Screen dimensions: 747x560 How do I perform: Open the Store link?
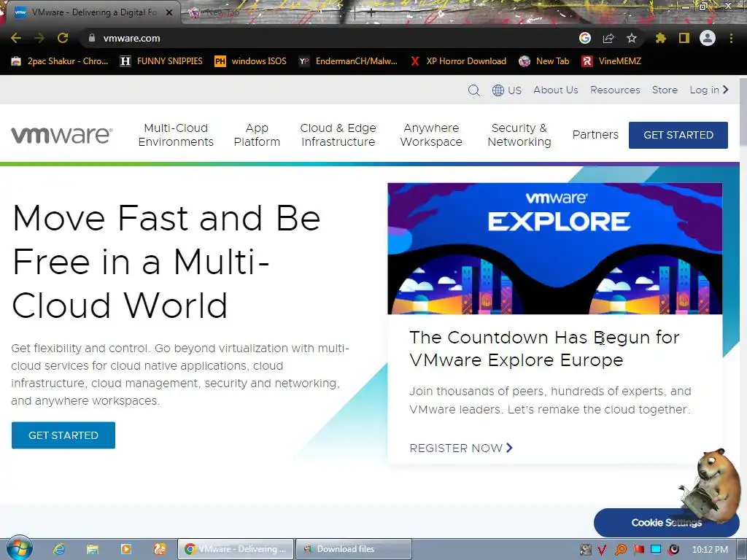(x=665, y=90)
